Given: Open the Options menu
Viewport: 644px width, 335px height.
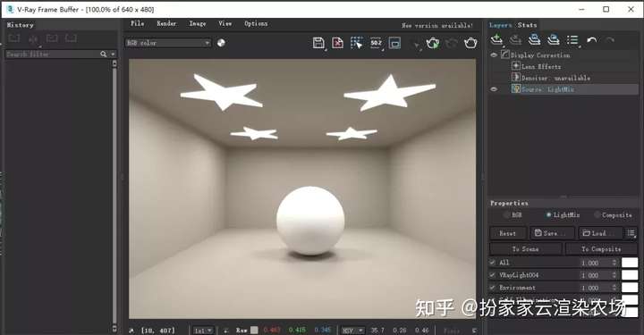Looking at the screenshot, I should (x=256, y=23).
